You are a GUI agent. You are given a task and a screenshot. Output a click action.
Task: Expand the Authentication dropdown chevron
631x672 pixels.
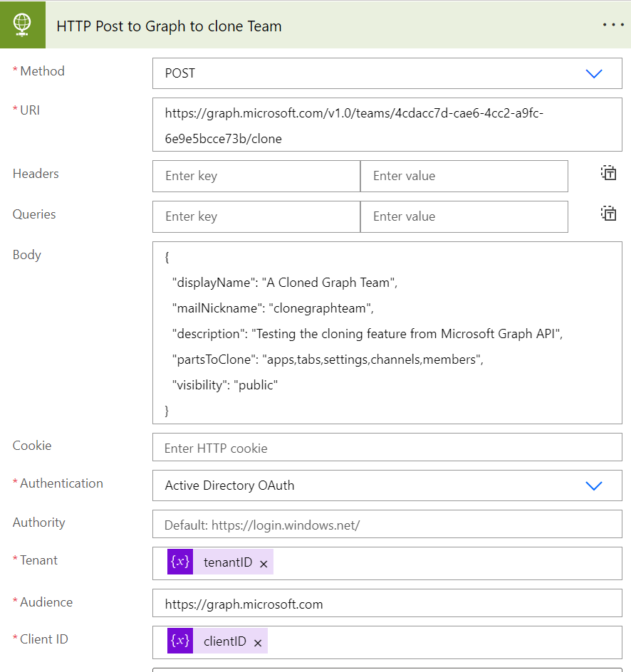593,485
